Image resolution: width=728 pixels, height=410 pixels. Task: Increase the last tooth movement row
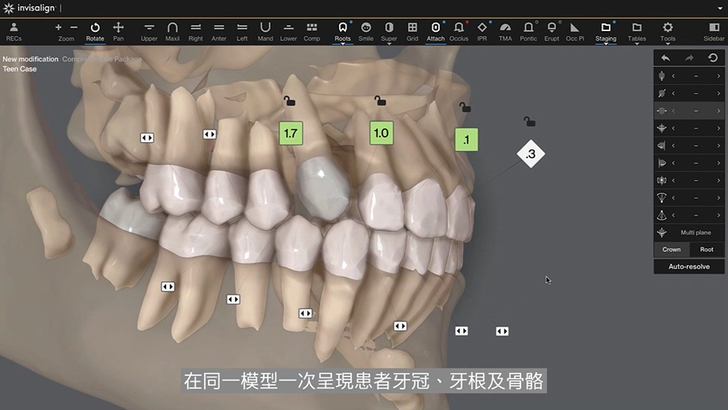(x=718, y=215)
